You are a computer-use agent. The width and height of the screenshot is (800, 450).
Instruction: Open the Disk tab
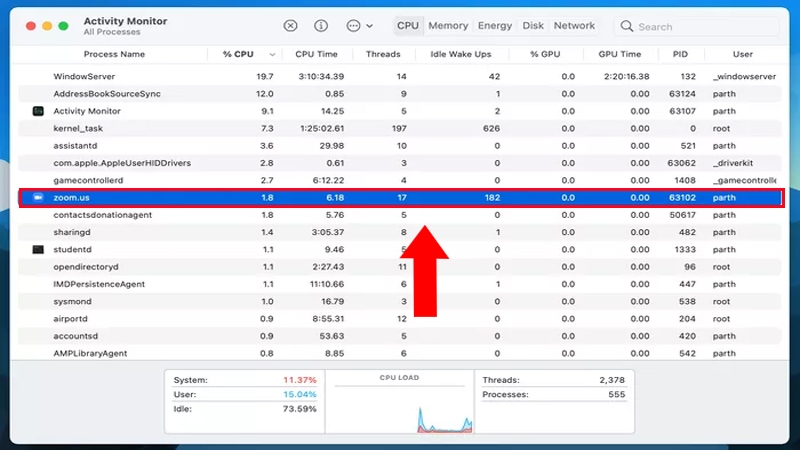(534, 26)
